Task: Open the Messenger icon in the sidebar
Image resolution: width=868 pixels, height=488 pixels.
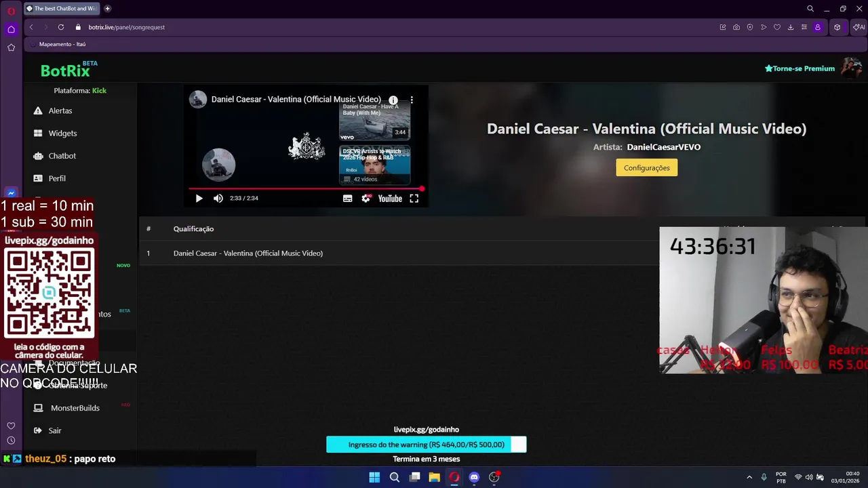Action: pyautogui.click(x=11, y=193)
